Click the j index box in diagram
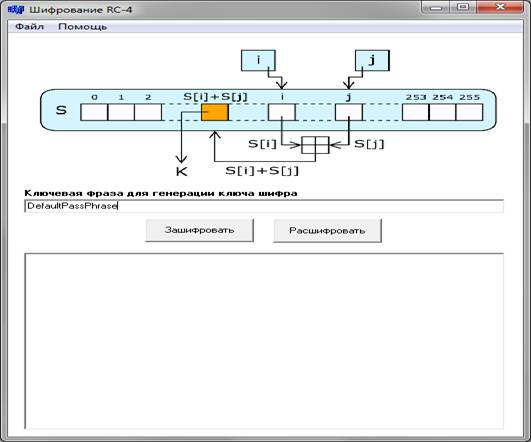 pyautogui.click(x=372, y=60)
